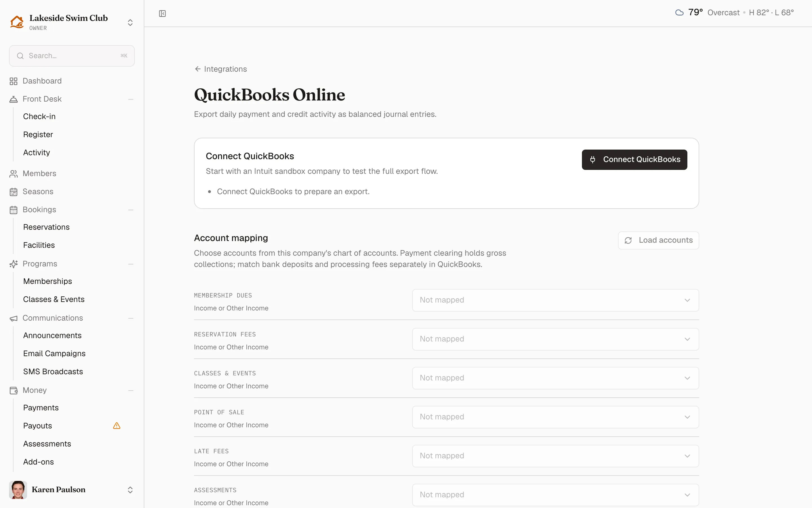Viewport: 812px width, 508px height.
Task: Open the Membership Dues account dropdown
Action: tap(555, 300)
